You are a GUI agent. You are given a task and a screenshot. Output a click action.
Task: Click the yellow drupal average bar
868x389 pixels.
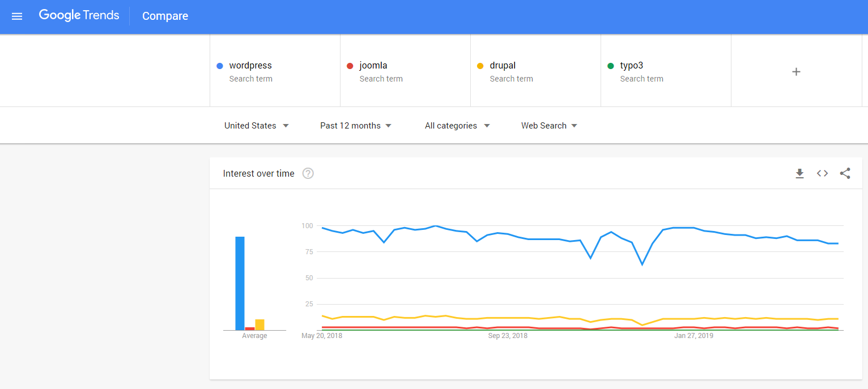coord(259,324)
